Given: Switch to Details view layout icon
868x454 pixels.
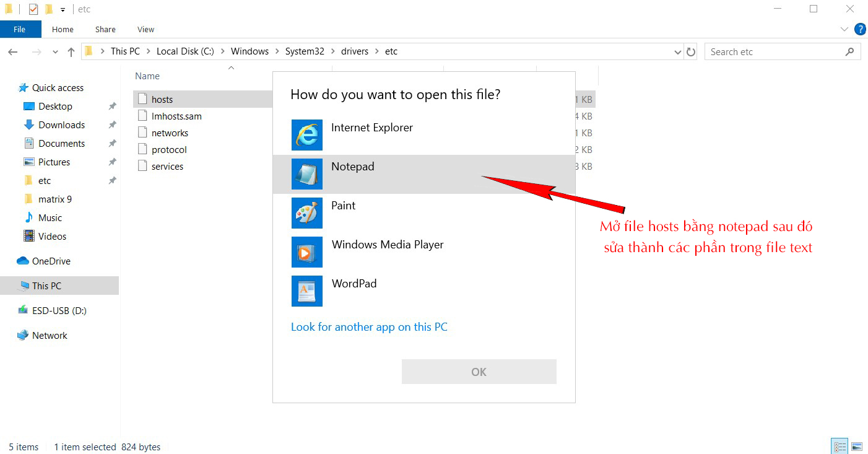Looking at the screenshot, I should tap(840, 447).
